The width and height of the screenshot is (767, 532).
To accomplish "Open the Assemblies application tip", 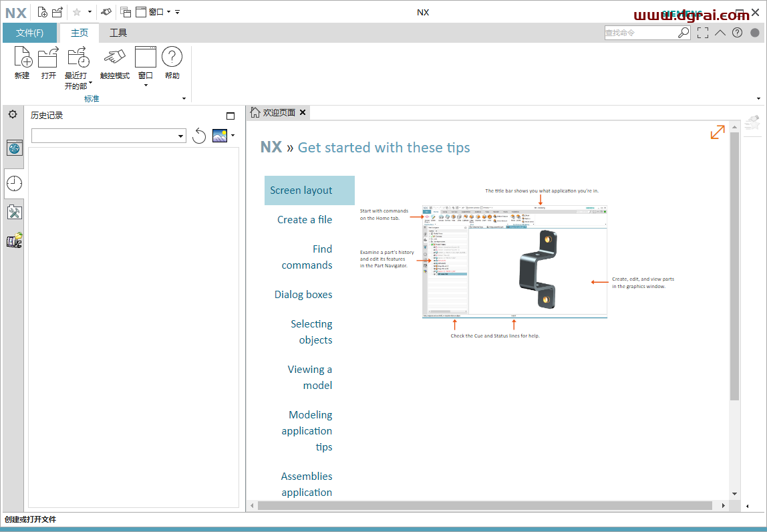I will click(x=307, y=484).
